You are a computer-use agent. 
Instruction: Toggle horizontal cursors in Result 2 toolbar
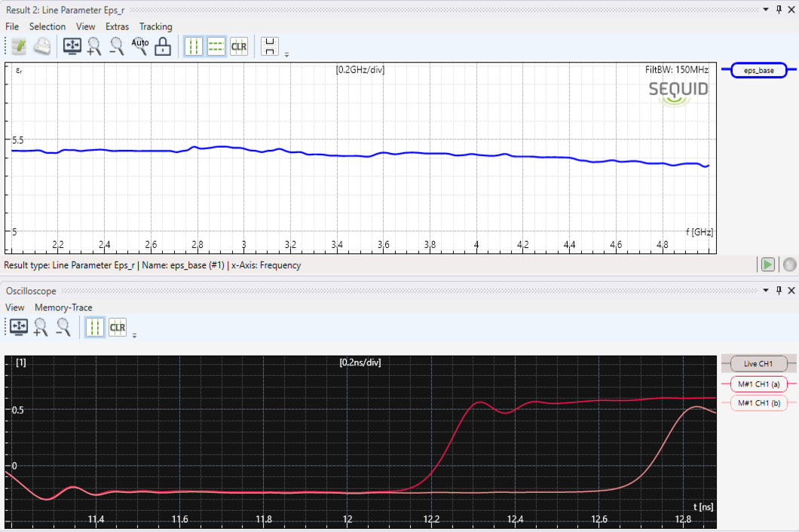click(216, 47)
